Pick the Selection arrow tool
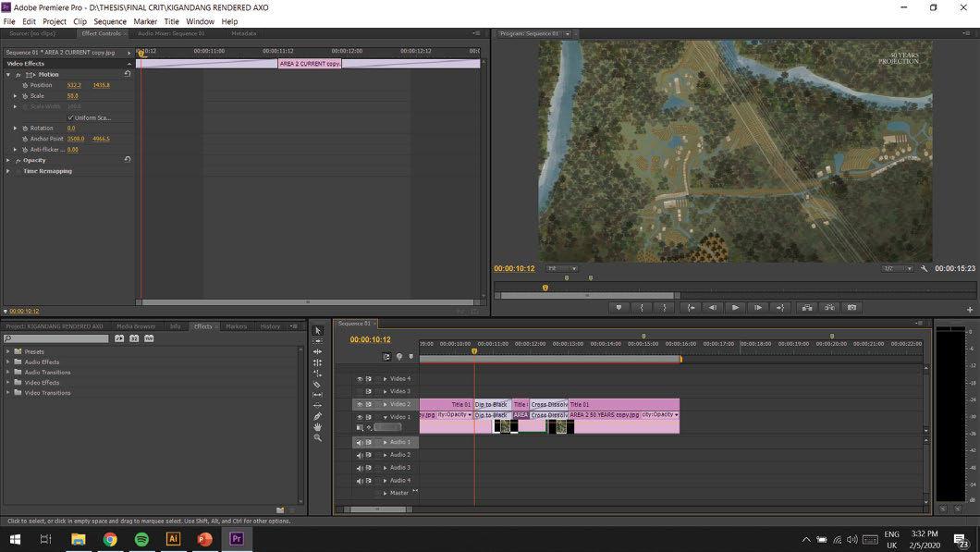 [x=317, y=330]
